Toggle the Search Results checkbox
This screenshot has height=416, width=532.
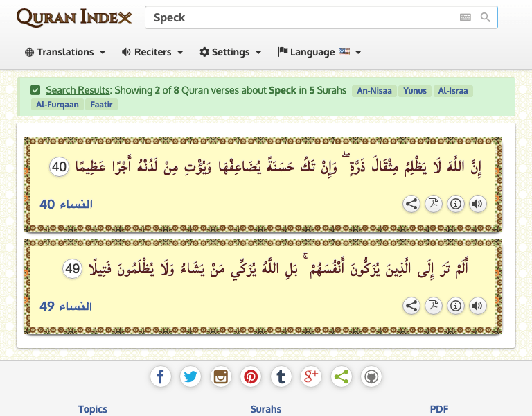click(x=35, y=90)
